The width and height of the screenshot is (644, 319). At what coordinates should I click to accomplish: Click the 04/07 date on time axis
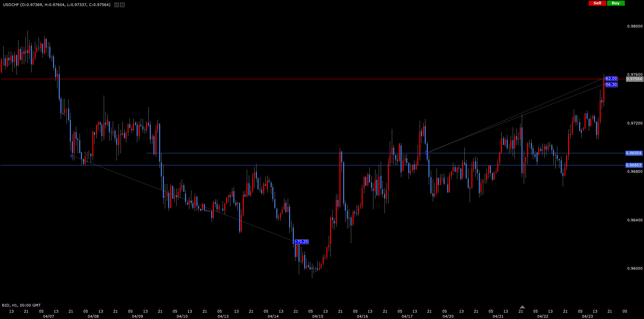pos(48,316)
